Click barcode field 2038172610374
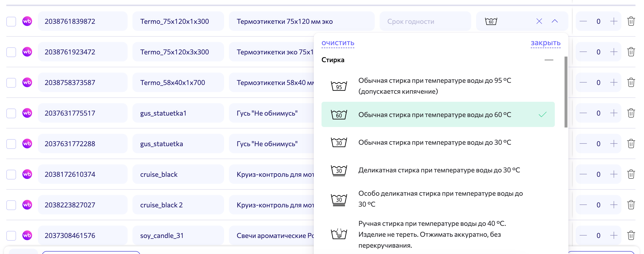This screenshot has height=254, width=644. click(83, 174)
